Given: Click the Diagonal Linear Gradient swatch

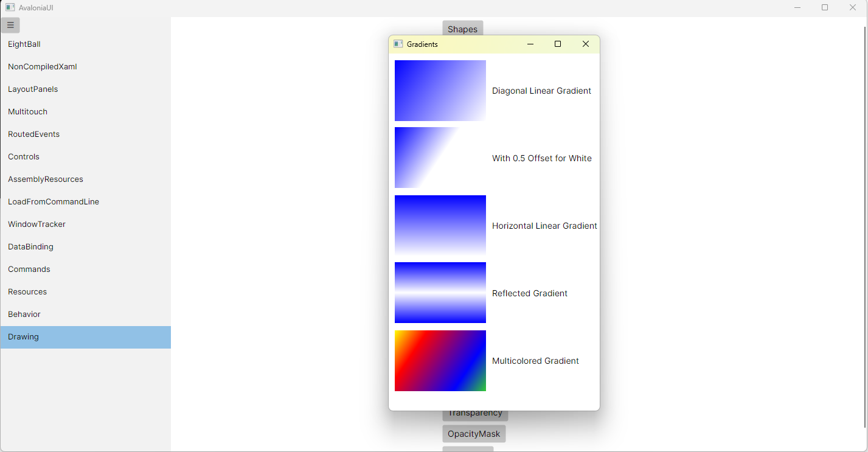Looking at the screenshot, I should point(440,91).
